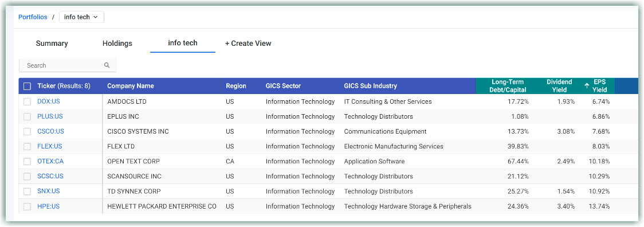This screenshot has height=227, width=644.
Task: Open PLUS:US ticker link
Action: pos(50,116)
